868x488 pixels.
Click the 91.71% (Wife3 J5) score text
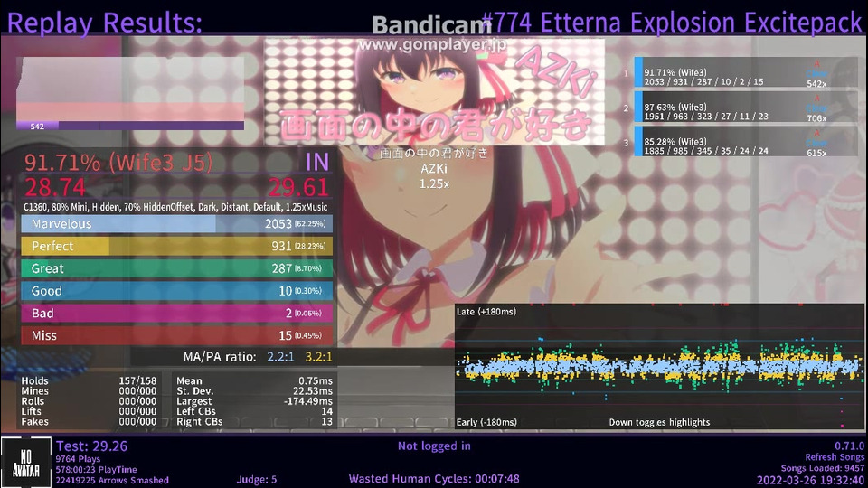(x=118, y=163)
